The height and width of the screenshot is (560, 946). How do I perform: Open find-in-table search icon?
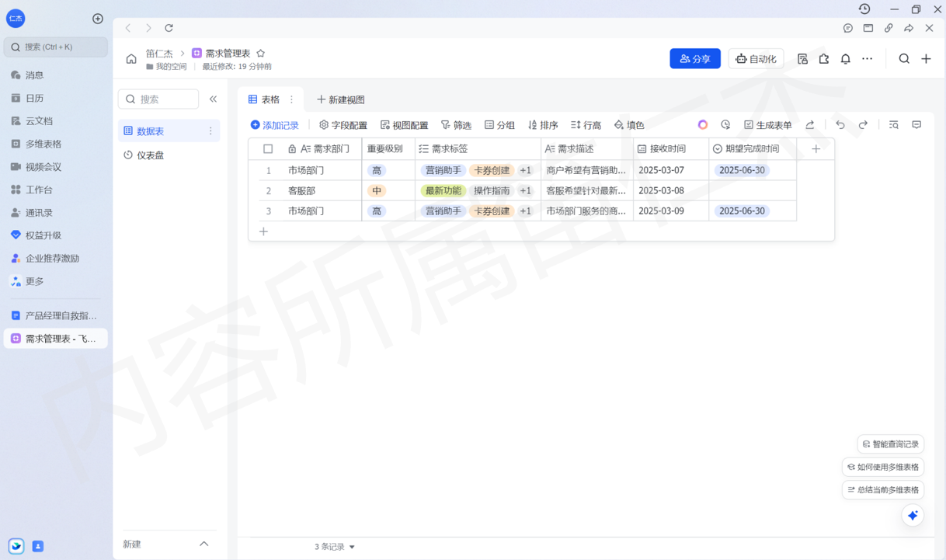(894, 125)
